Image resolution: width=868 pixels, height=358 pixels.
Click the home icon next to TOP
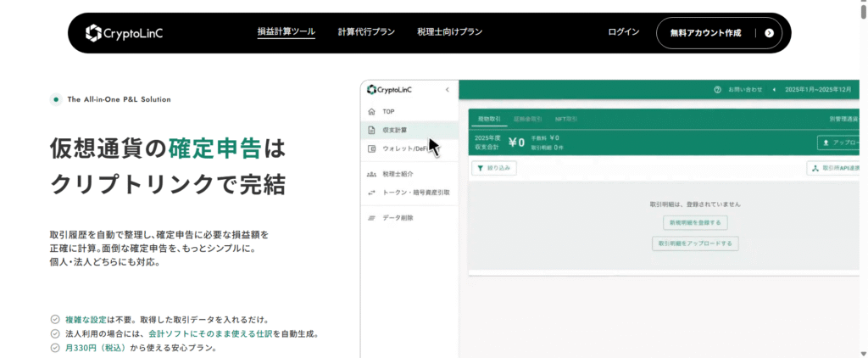[x=371, y=112]
